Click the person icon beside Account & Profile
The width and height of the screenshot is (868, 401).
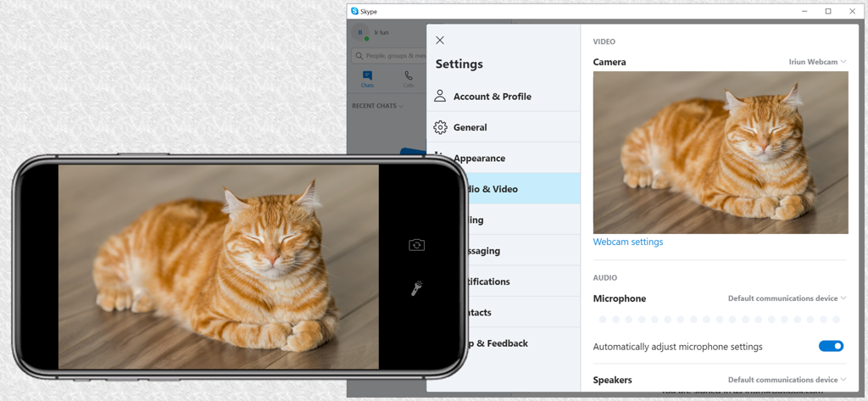pos(440,96)
